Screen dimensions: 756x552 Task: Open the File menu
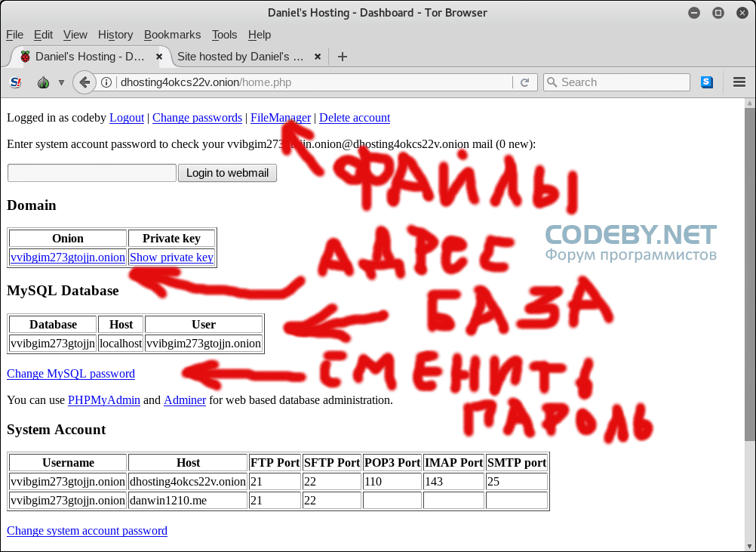click(x=14, y=35)
